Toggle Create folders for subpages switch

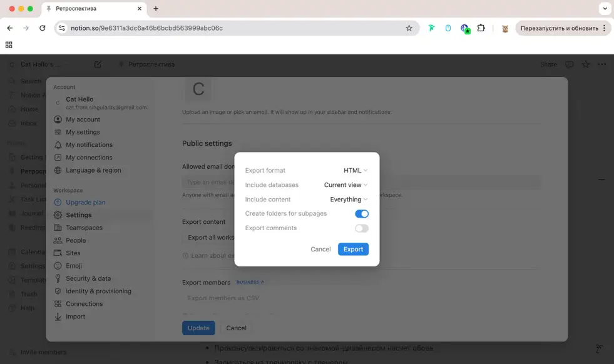361,214
